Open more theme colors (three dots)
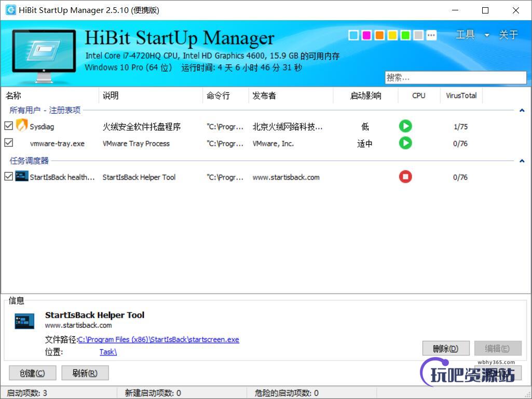The image size is (532, 399). click(432, 35)
